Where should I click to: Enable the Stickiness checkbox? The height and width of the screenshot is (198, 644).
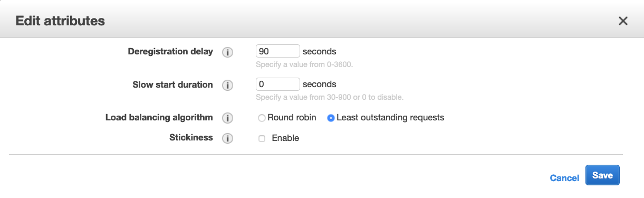tap(262, 139)
